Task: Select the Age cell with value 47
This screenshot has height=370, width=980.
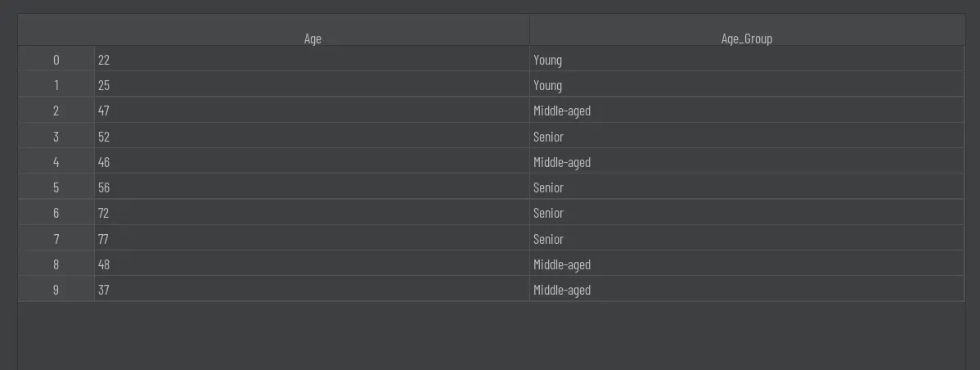Action: [x=104, y=111]
